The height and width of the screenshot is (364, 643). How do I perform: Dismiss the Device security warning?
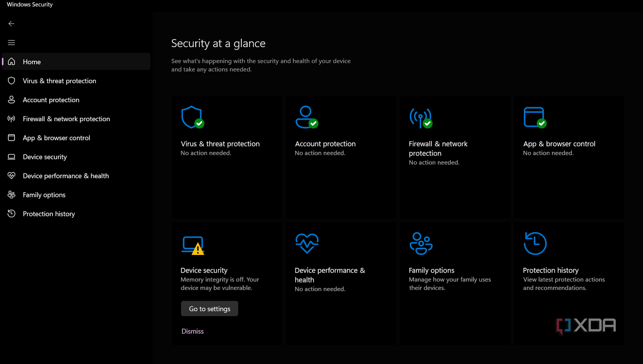[x=193, y=331]
